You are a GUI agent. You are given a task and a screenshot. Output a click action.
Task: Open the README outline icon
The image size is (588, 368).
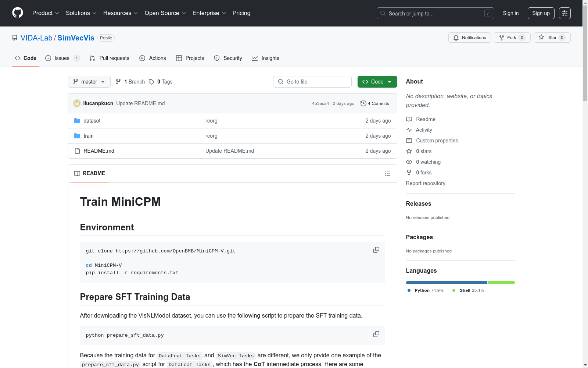[x=388, y=174]
